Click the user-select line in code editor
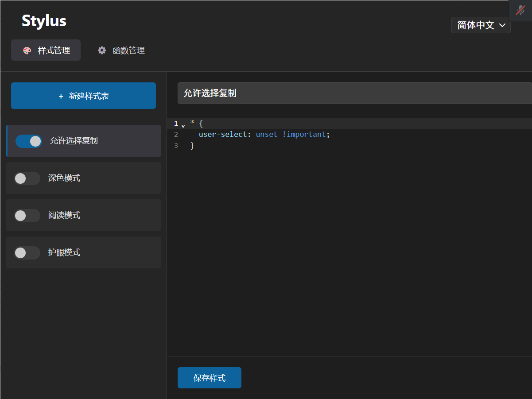This screenshot has width=532, height=399. [264, 134]
